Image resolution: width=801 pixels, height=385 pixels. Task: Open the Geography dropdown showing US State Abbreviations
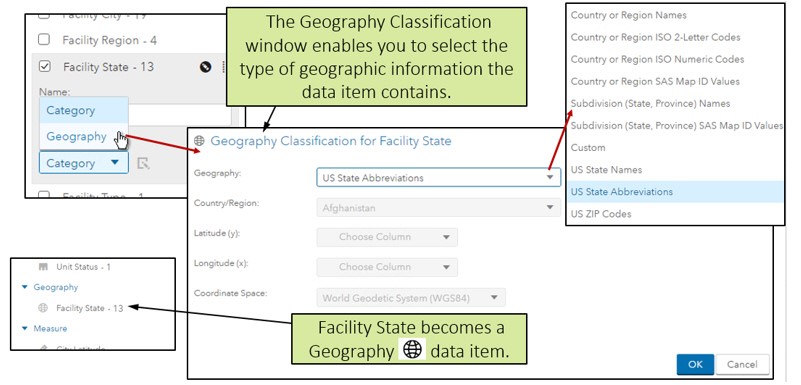coord(438,178)
